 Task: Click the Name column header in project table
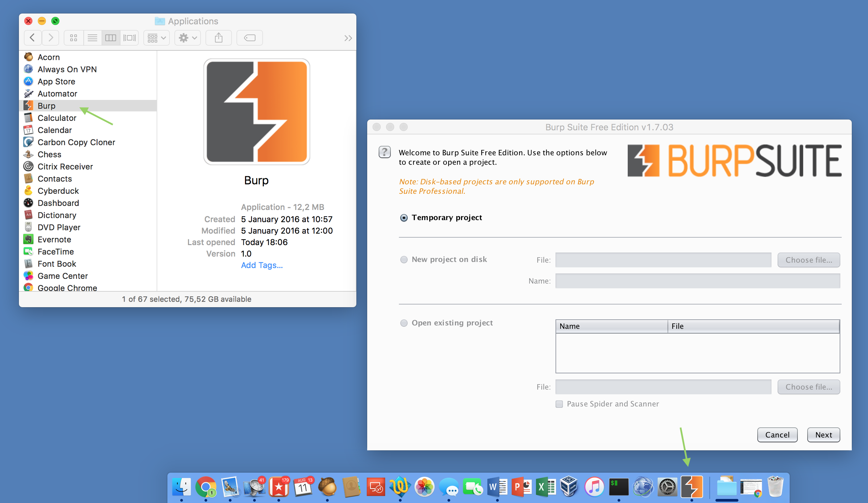click(x=612, y=326)
